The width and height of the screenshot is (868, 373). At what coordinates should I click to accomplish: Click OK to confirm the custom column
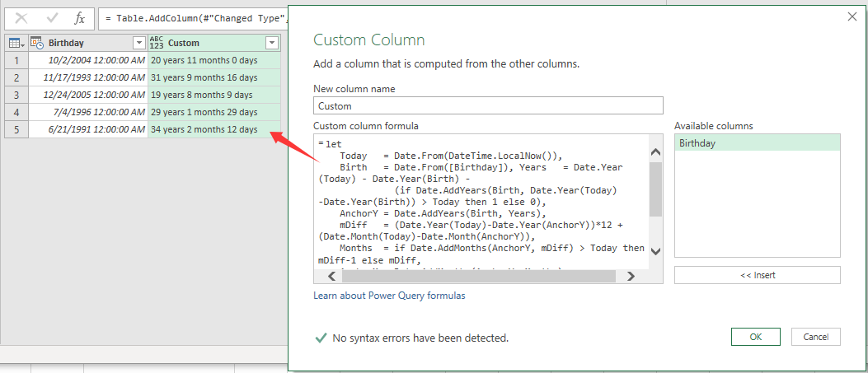[756, 337]
